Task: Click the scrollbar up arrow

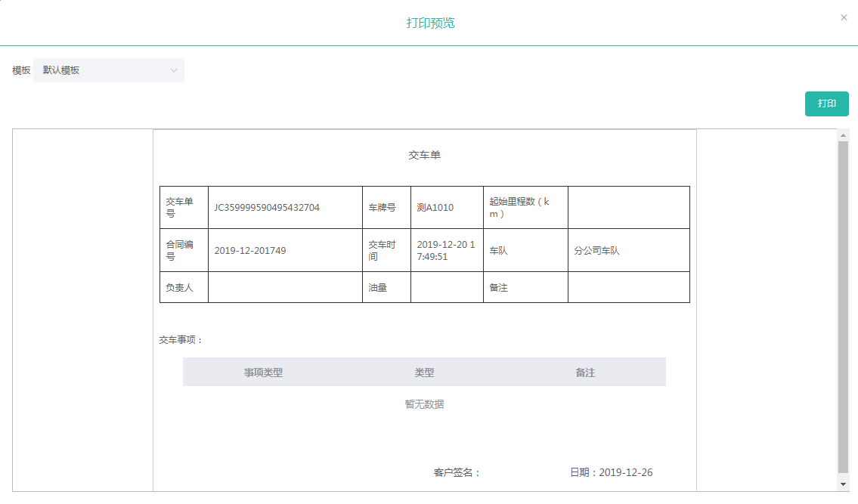Action: pyautogui.click(x=843, y=135)
